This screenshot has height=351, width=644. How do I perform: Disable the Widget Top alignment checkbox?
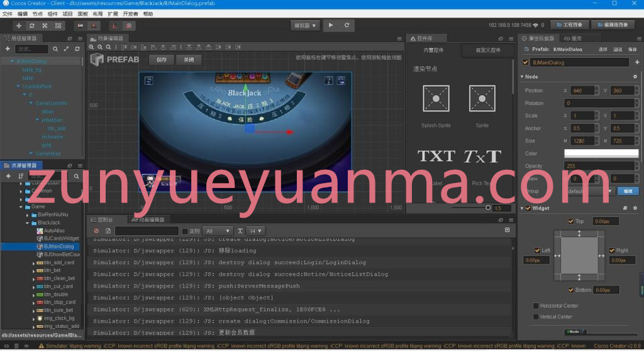[571, 221]
